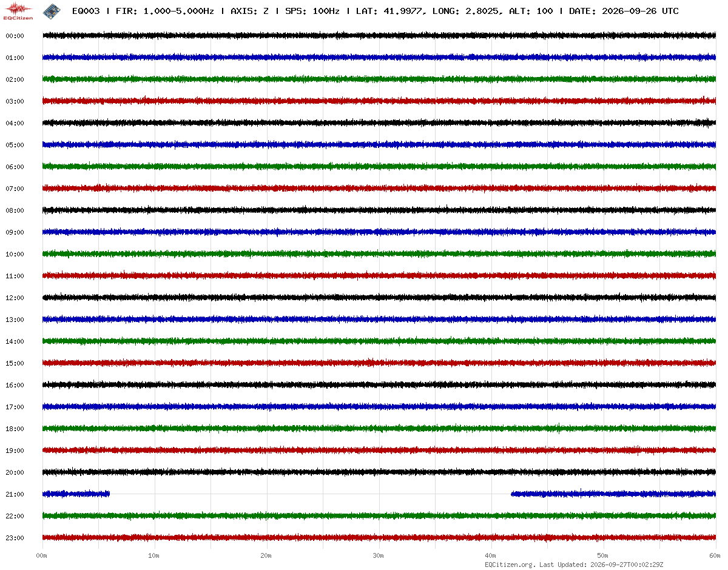
Task: Click the 23:00 hour label
Action: pos(15,538)
